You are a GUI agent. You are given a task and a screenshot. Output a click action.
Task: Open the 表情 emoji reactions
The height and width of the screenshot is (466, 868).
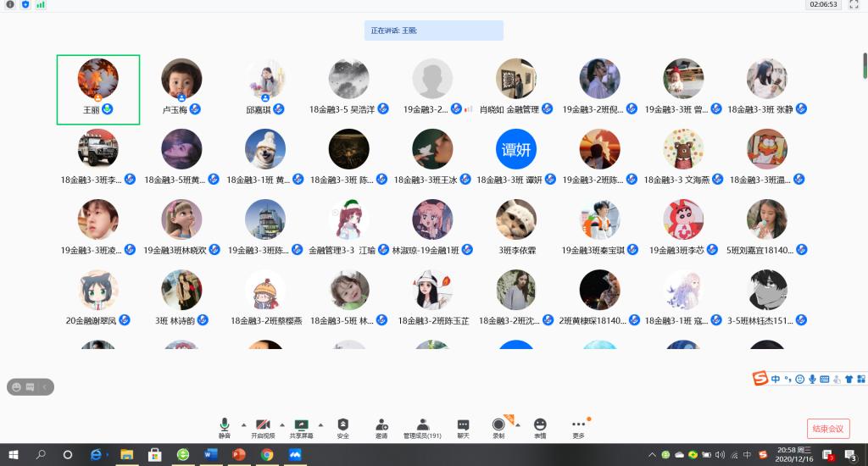tap(540, 427)
